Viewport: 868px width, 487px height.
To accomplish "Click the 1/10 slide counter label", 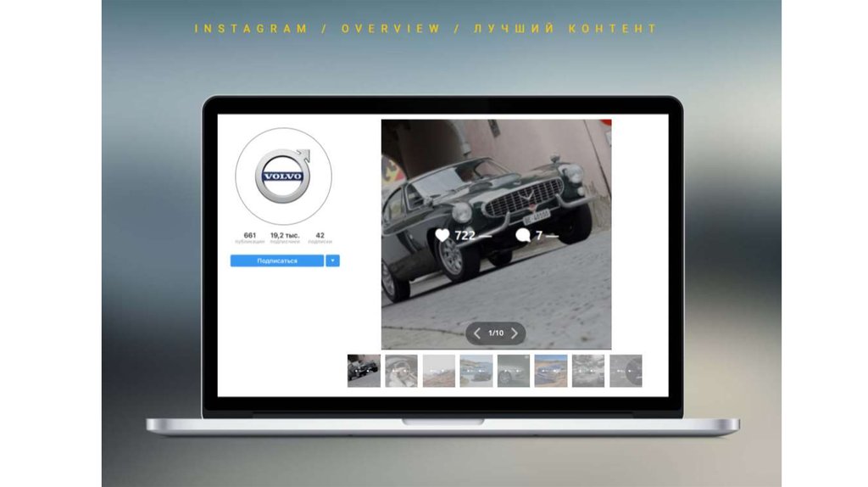I will [496, 333].
